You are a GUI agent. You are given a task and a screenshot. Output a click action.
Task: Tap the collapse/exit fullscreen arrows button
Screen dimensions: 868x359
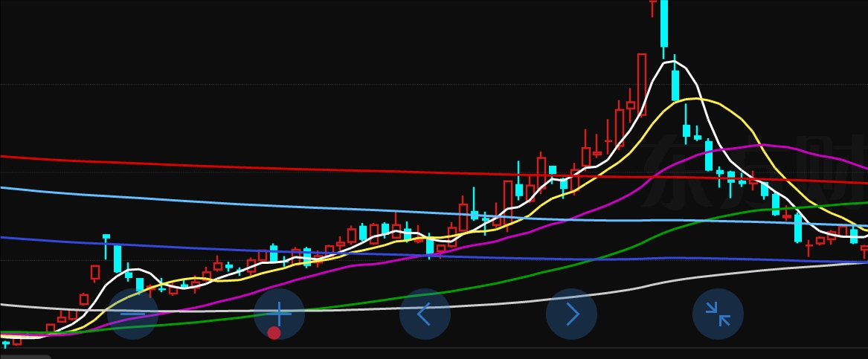[718, 314]
